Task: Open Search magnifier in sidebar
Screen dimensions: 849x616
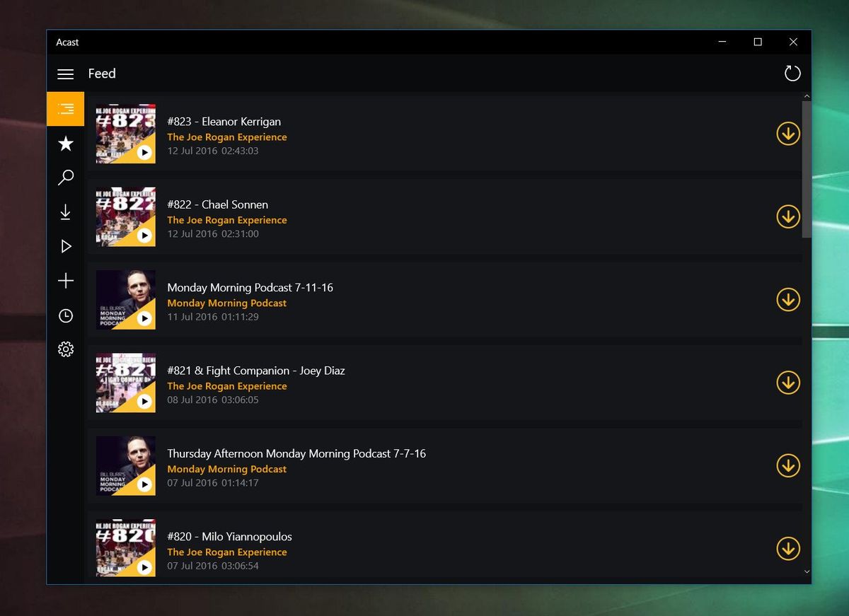Action: point(66,178)
